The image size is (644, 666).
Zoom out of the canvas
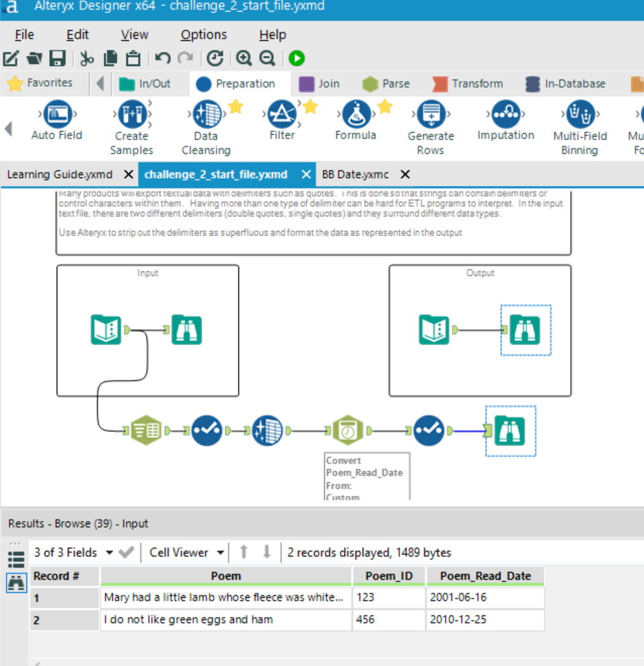267,58
